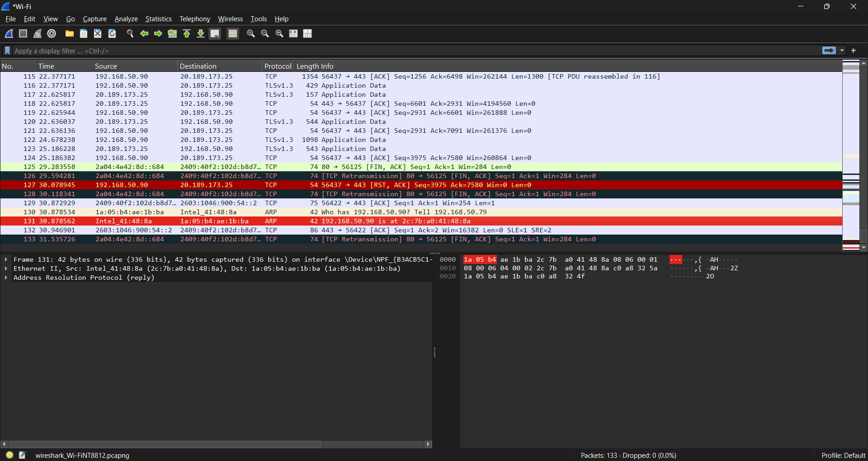The width and height of the screenshot is (868, 461).
Task: Zoom out main window text
Action: tap(265, 33)
